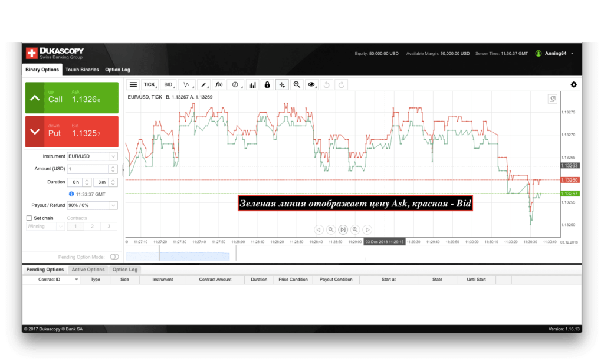This screenshot has width=604, height=364.
Task: Toggle the eye visibility button in the toolbar
Action: (x=312, y=85)
